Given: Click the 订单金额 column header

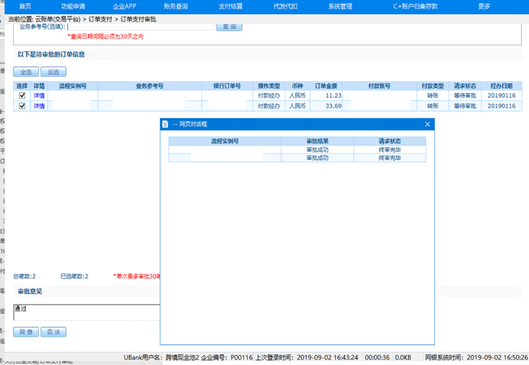Looking at the screenshot, I should pyautogui.click(x=326, y=86).
